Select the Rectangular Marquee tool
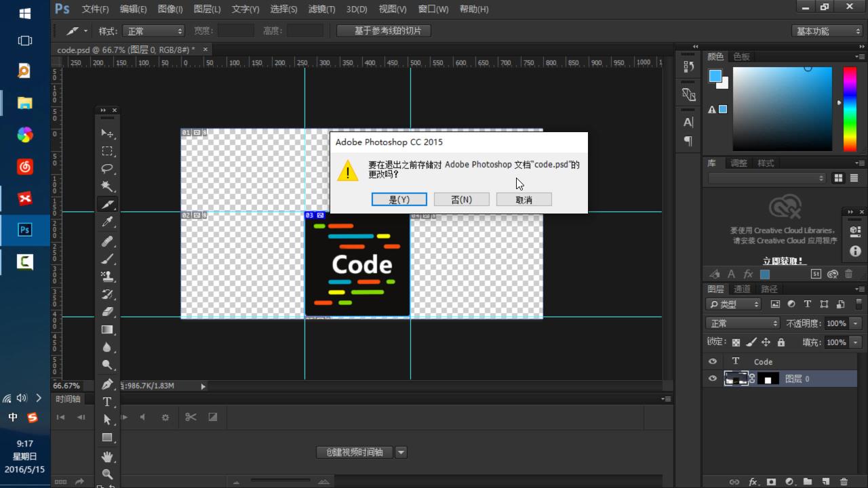 click(107, 150)
